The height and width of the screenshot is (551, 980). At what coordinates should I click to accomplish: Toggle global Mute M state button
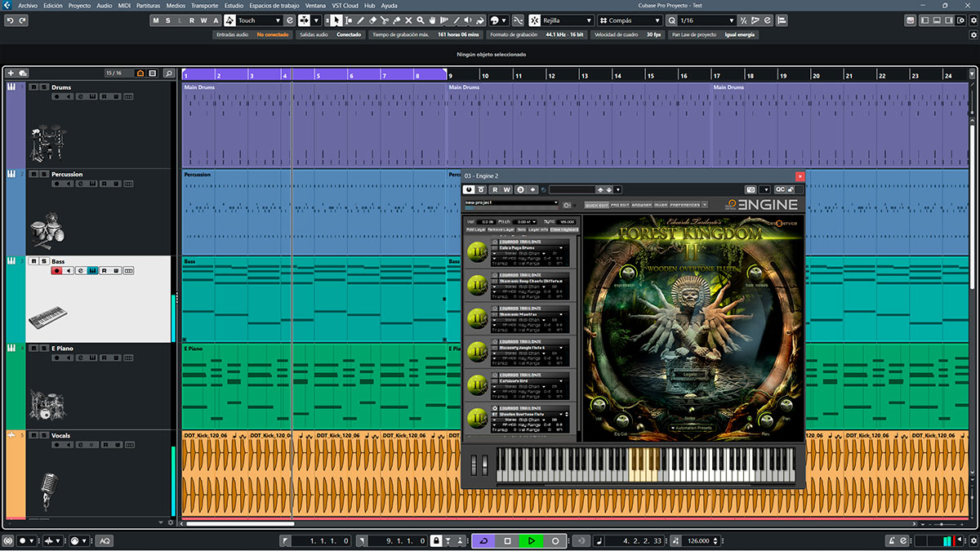[x=156, y=20]
